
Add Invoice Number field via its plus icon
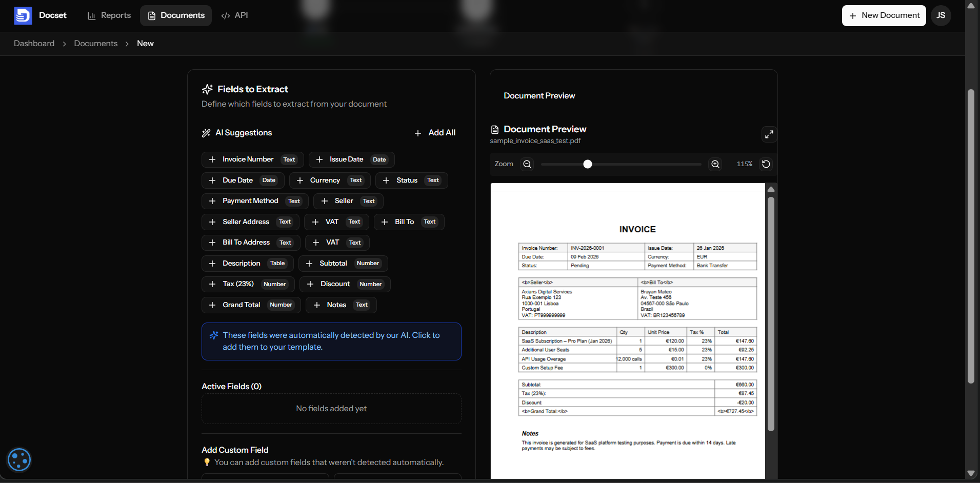coord(212,159)
